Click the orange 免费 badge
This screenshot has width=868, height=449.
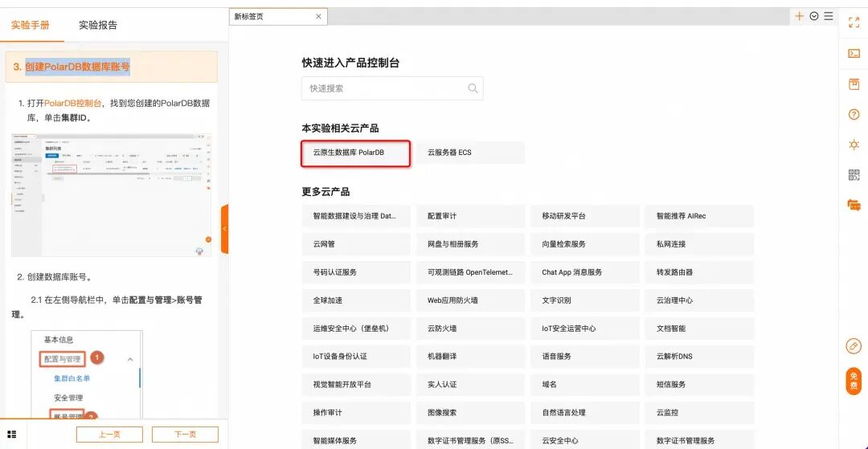(x=854, y=381)
